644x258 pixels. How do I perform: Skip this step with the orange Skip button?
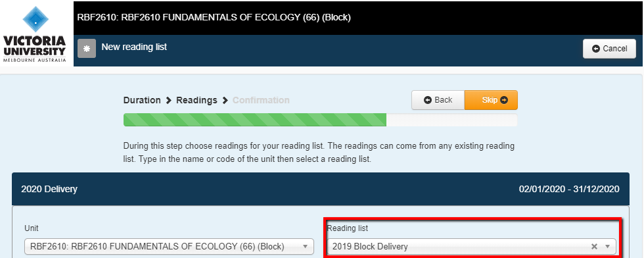pos(491,100)
